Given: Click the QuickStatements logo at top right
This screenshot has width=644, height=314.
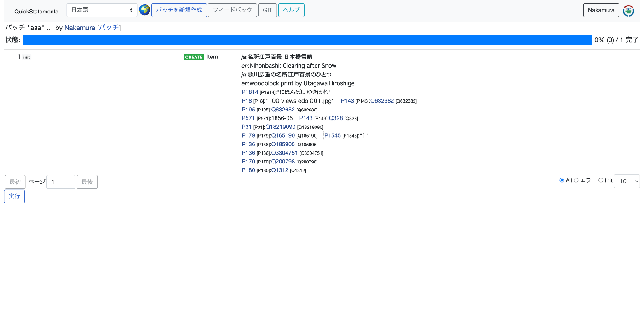Looking at the screenshot, I should tap(628, 10).
